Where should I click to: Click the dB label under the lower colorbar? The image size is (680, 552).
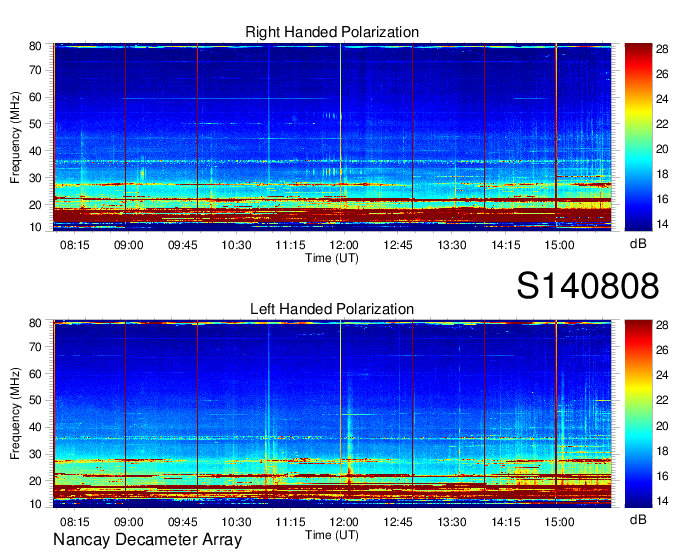click(638, 519)
